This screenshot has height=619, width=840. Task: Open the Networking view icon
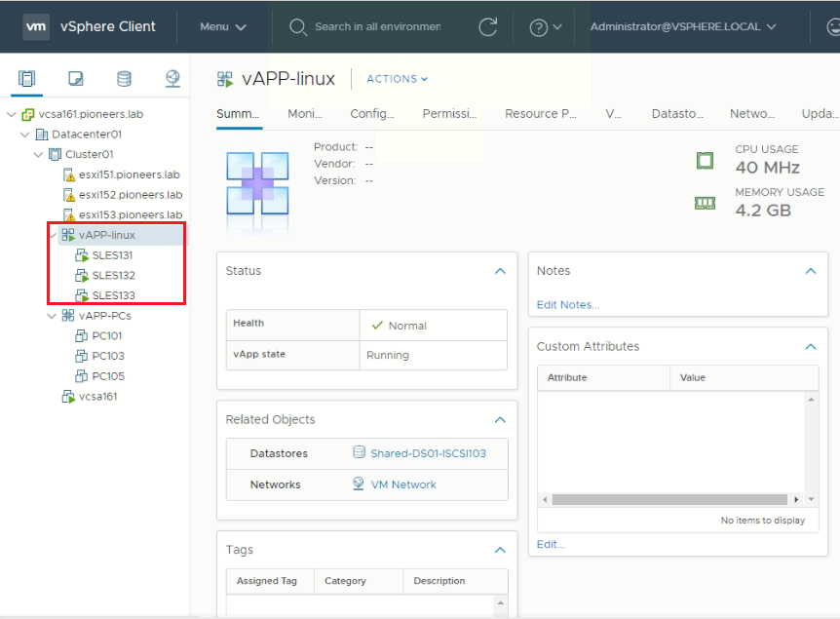coord(172,79)
